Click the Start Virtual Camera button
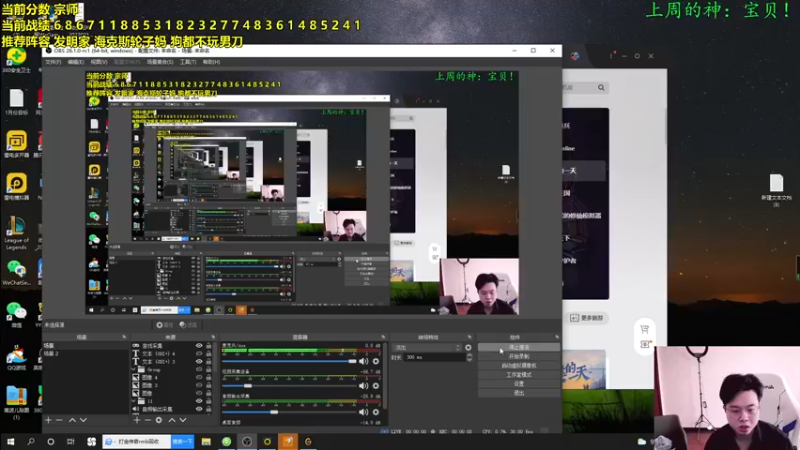Image resolution: width=800 pixels, height=450 pixels. [x=519, y=365]
